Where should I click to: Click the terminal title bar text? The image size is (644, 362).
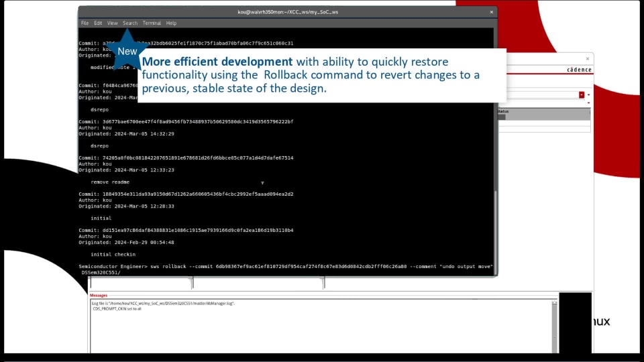tap(288, 12)
